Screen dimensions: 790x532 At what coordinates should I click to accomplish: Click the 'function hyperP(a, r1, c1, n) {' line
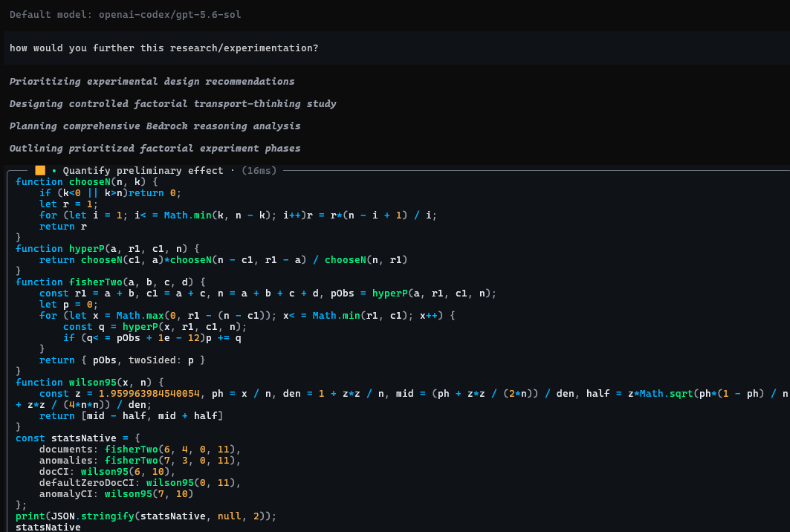coord(107,248)
